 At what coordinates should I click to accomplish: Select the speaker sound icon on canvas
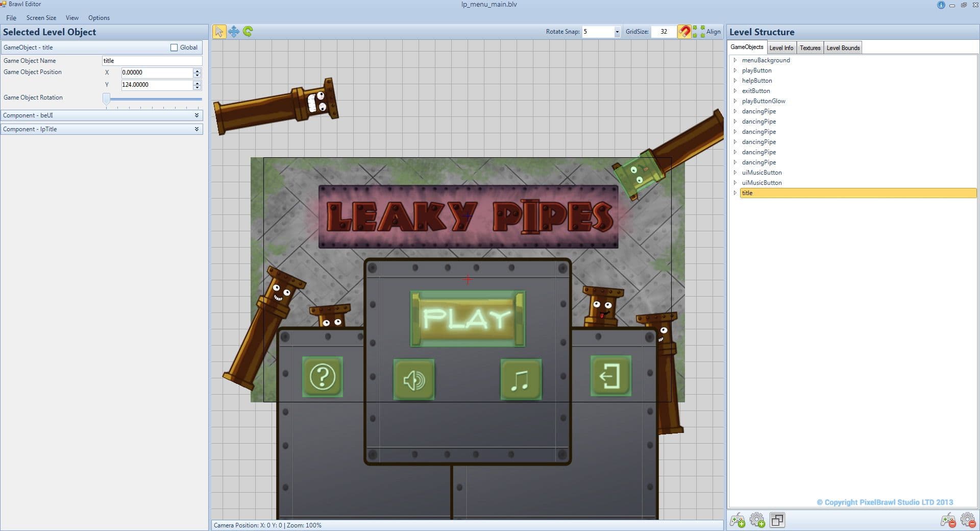tap(414, 379)
